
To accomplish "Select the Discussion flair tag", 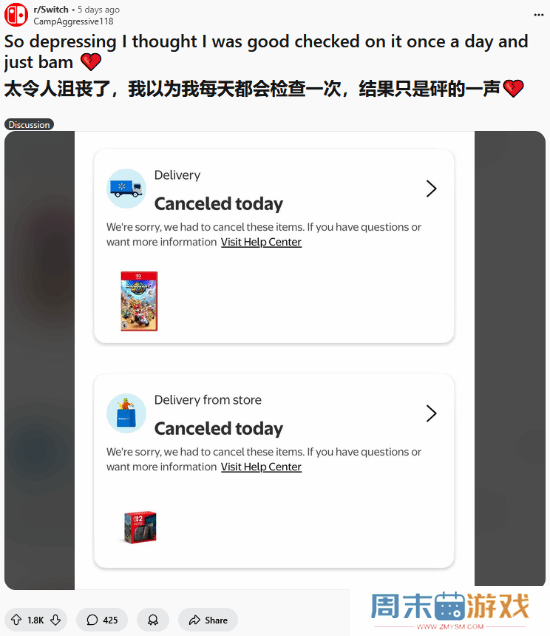I will pyautogui.click(x=29, y=125).
